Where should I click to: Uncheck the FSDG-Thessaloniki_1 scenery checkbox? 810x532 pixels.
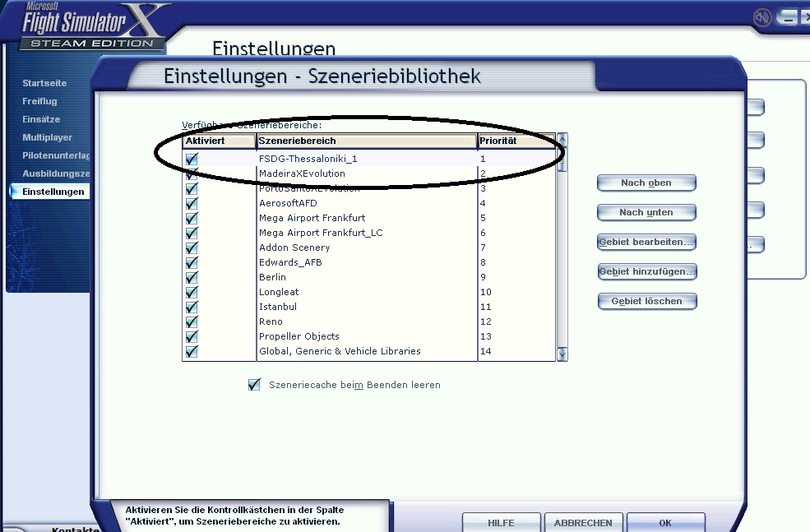click(x=192, y=160)
